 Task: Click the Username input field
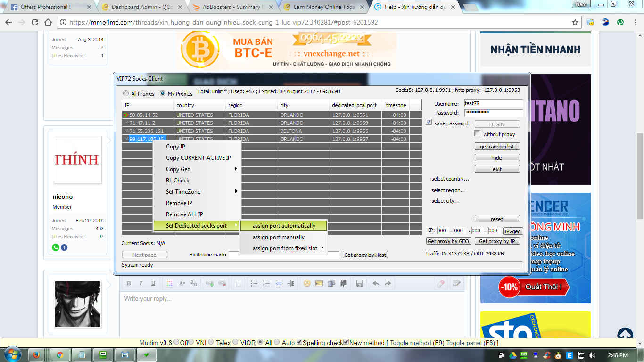tap(493, 103)
